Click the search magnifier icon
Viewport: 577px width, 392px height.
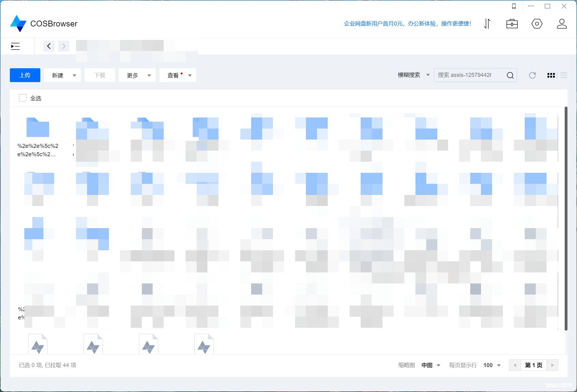tap(510, 75)
